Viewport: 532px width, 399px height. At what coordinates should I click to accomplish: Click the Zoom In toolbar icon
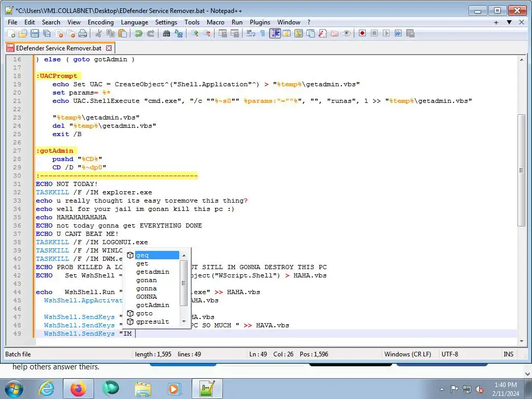(x=194, y=33)
